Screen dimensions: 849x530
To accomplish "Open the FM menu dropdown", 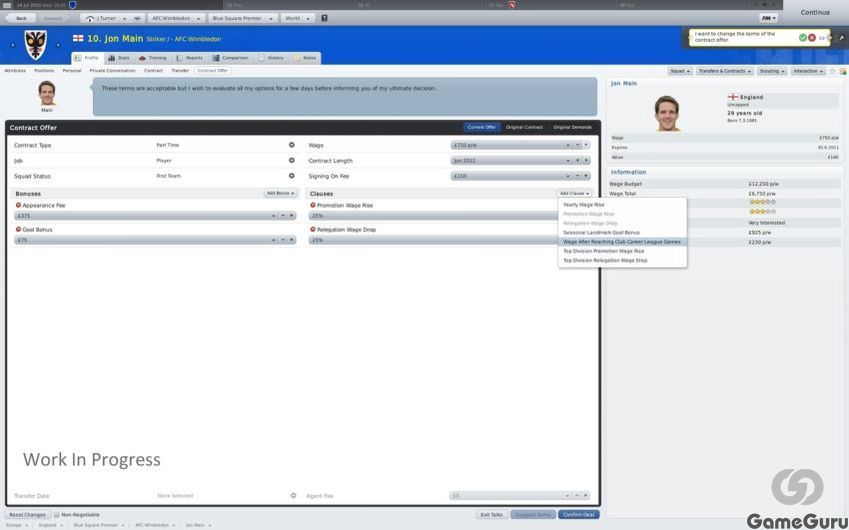I will [x=768, y=18].
